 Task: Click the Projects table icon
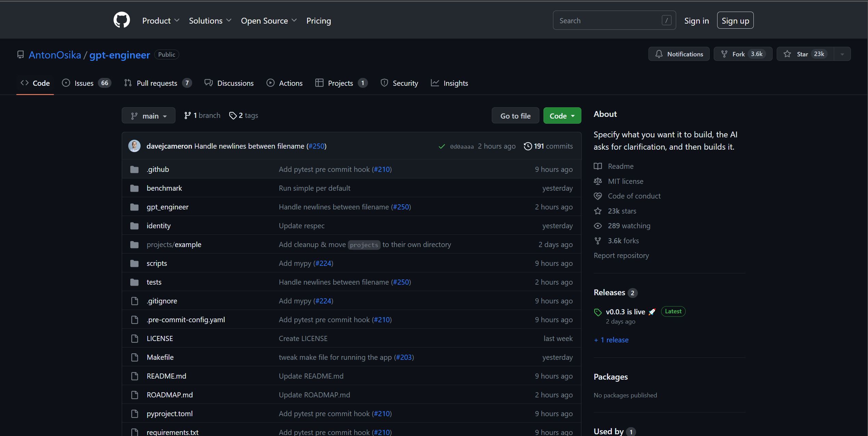(318, 82)
